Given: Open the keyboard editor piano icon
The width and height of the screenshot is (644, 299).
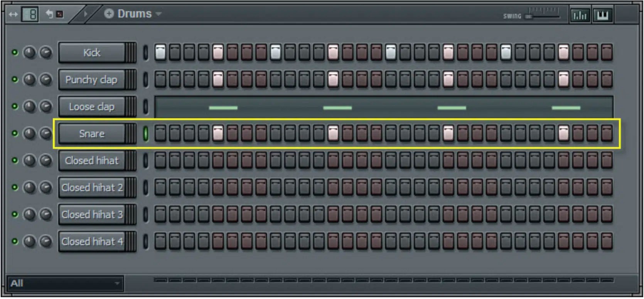Looking at the screenshot, I should click(x=603, y=15).
